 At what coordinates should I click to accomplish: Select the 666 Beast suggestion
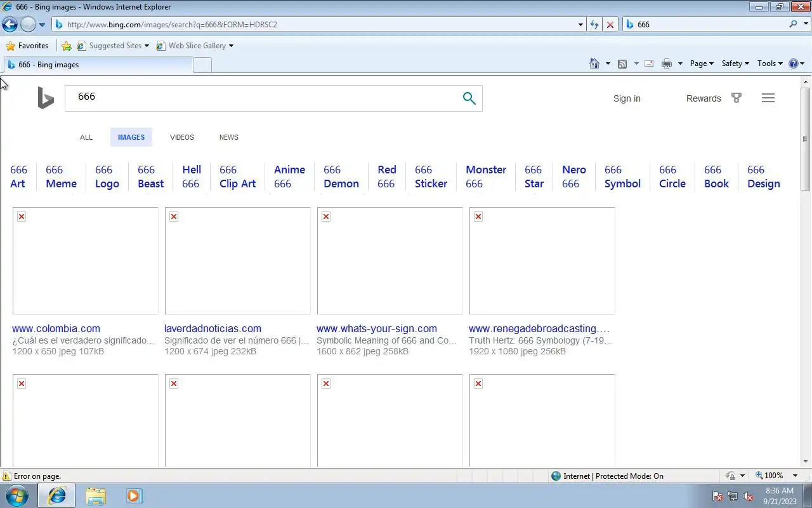pyautogui.click(x=151, y=177)
